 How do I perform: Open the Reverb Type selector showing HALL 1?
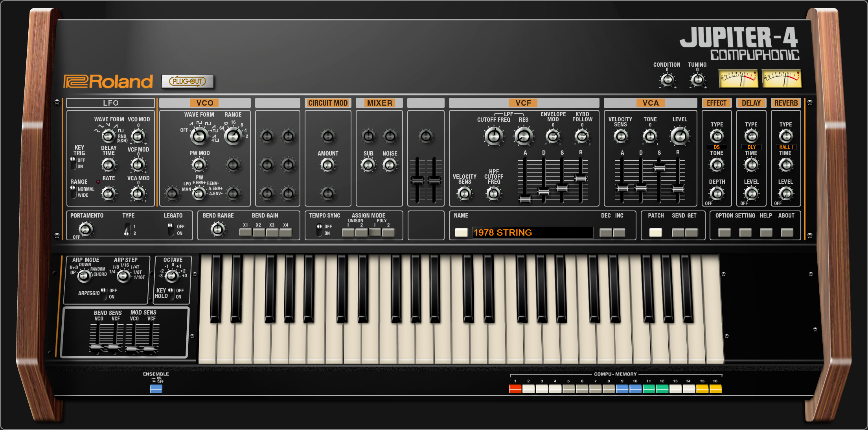point(786,147)
